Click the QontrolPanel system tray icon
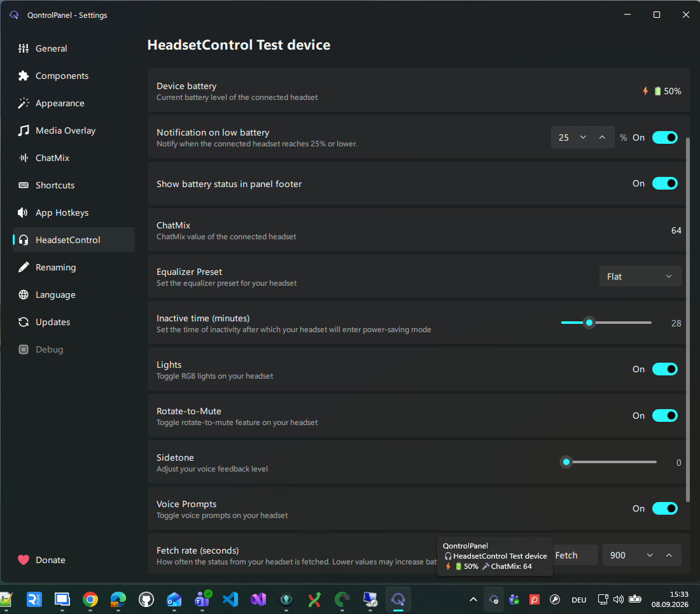The width and height of the screenshot is (700, 614). (x=494, y=599)
